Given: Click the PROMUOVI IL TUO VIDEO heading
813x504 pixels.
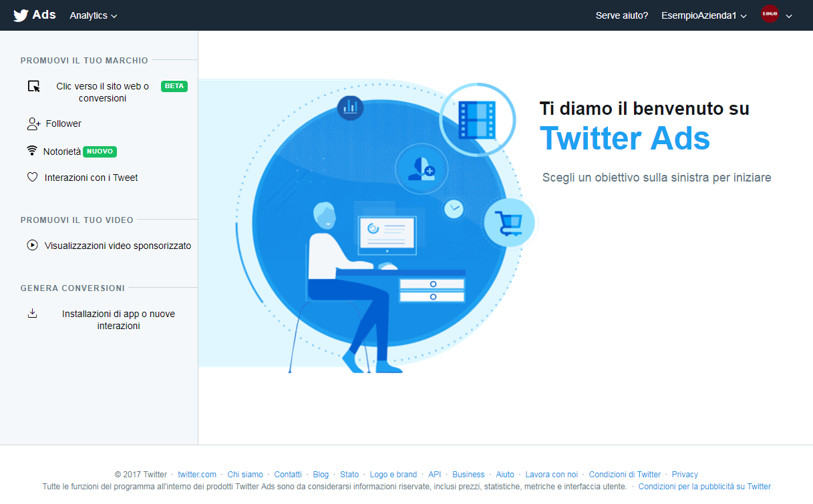Looking at the screenshot, I should (77, 220).
